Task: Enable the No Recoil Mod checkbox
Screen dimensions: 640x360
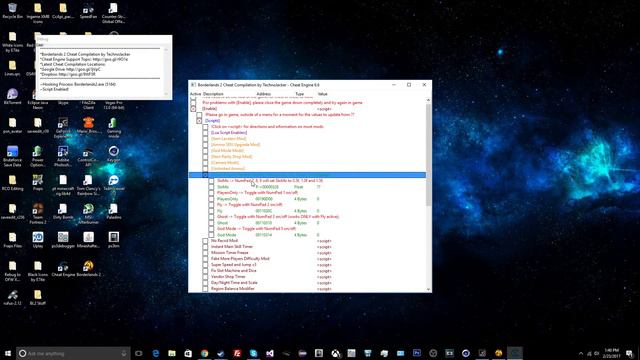Action: tap(205, 241)
